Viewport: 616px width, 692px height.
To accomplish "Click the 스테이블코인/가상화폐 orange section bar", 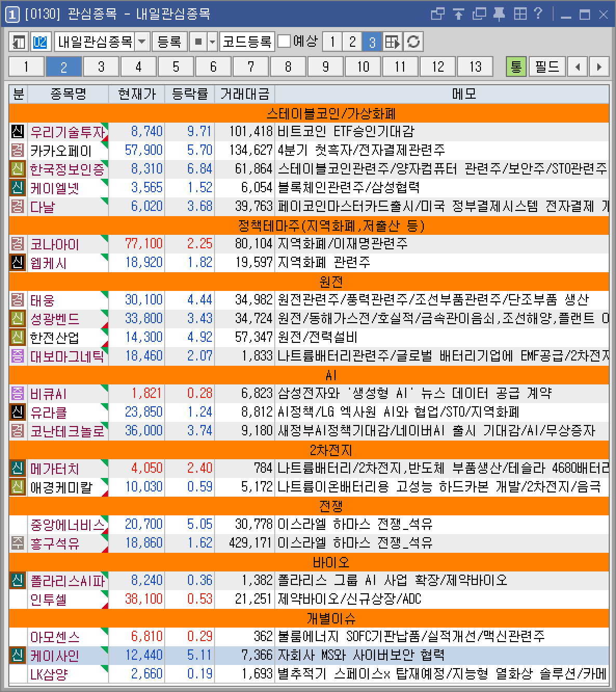I will point(309,113).
